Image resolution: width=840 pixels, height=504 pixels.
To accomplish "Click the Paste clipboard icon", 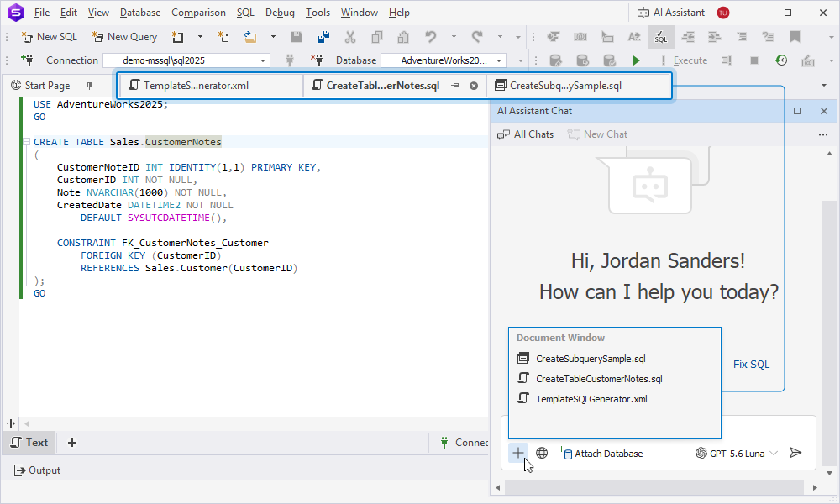I will (403, 37).
